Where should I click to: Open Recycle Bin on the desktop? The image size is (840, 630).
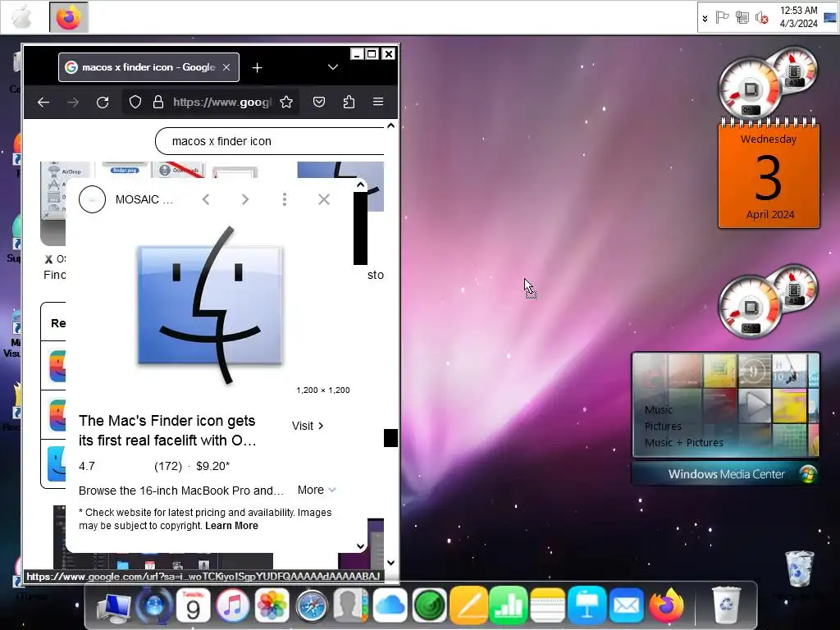tap(800, 569)
